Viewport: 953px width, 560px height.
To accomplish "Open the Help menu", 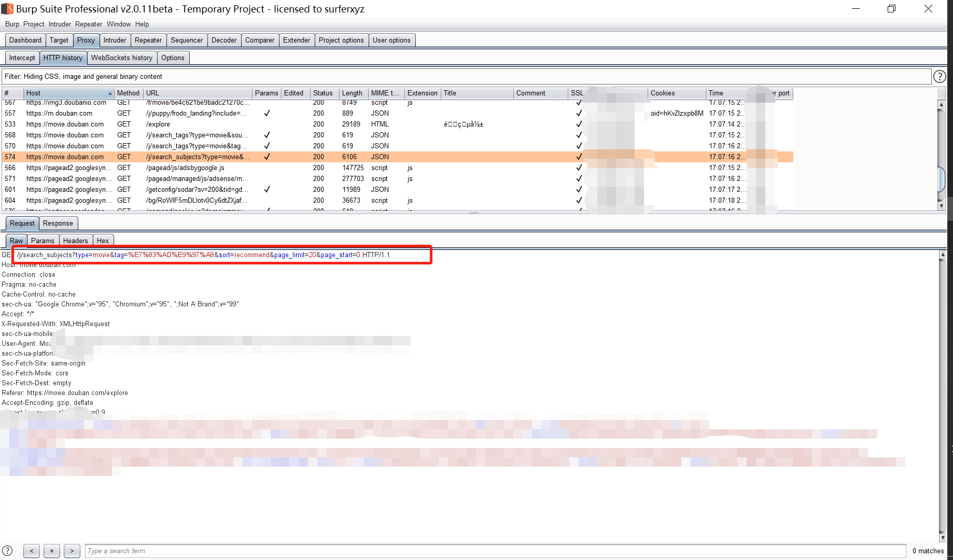I will coord(142,24).
